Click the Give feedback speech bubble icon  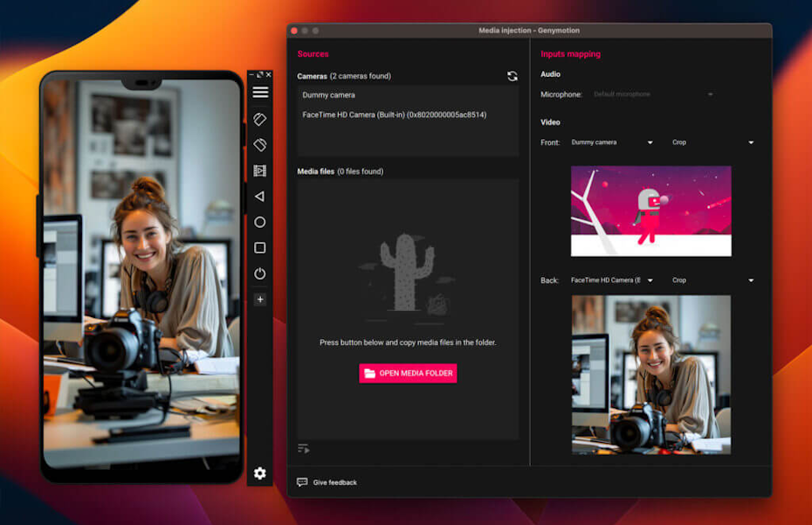click(x=302, y=482)
